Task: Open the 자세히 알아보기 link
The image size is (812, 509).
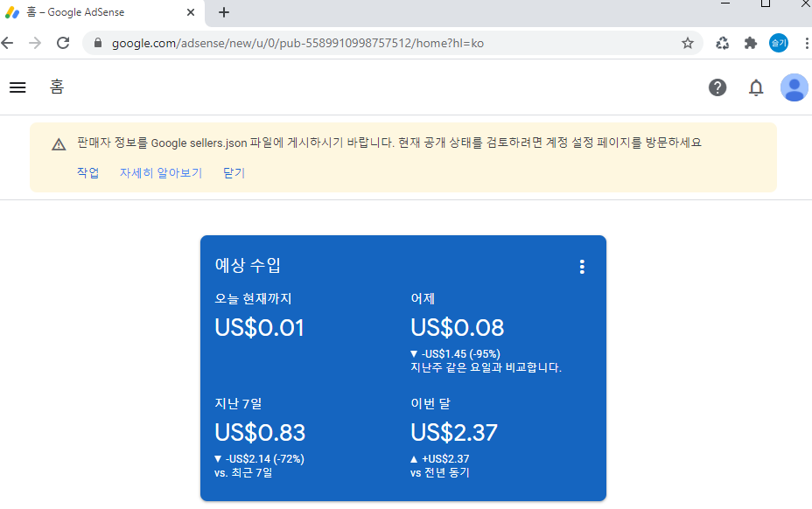Action: coord(161,172)
